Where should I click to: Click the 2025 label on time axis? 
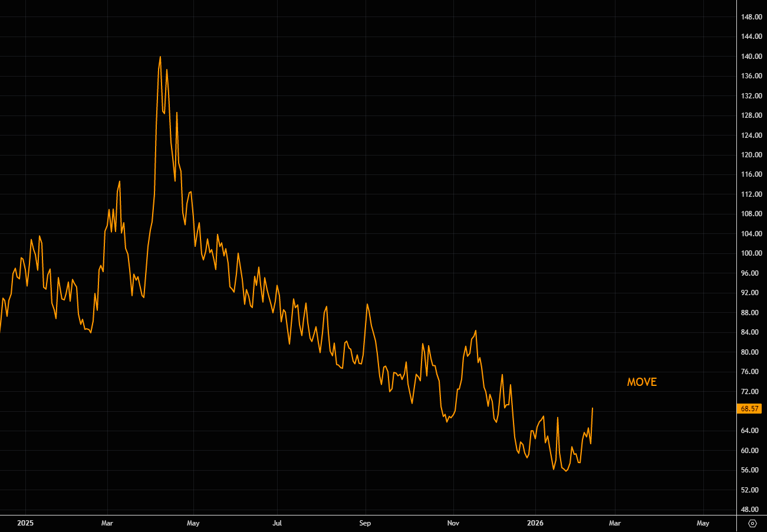click(x=26, y=523)
